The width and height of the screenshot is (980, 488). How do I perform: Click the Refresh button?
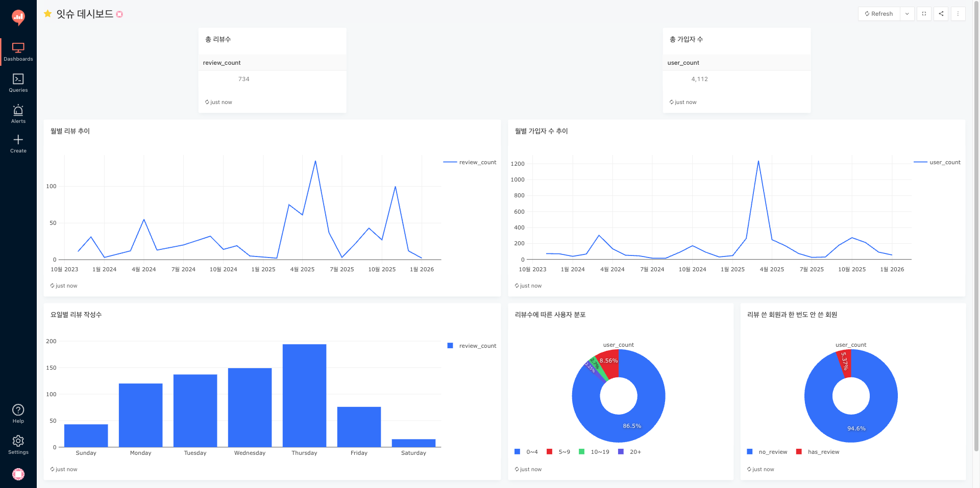(879, 14)
